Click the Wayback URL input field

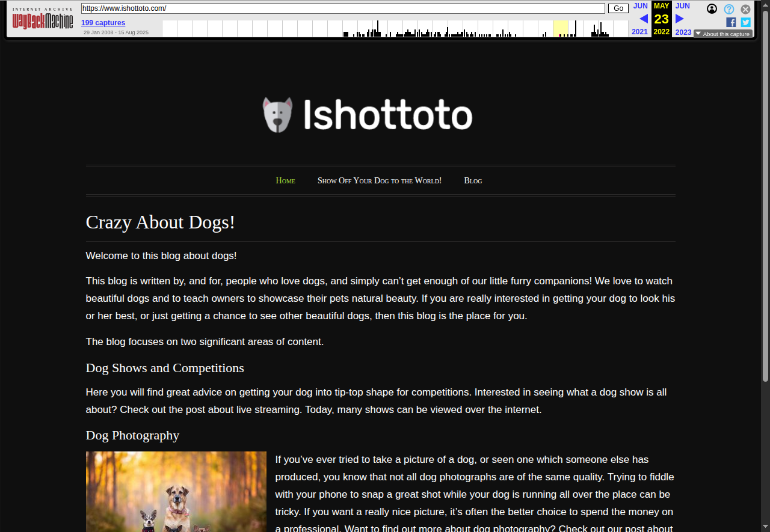(343, 8)
